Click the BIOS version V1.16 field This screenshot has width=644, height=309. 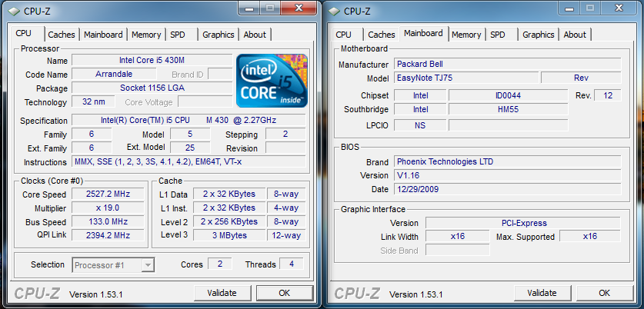click(507, 175)
